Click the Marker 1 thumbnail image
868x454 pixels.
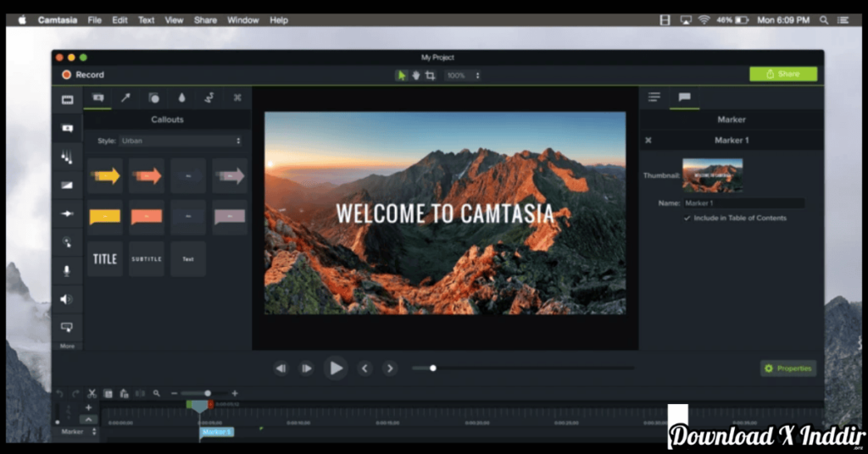712,175
